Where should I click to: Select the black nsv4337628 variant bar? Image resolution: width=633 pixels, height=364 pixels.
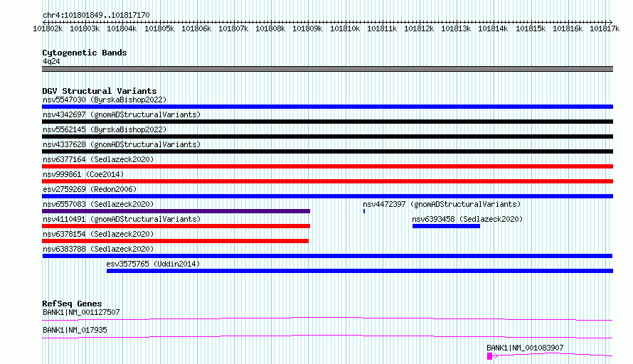pyautogui.click(x=327, y=151)
